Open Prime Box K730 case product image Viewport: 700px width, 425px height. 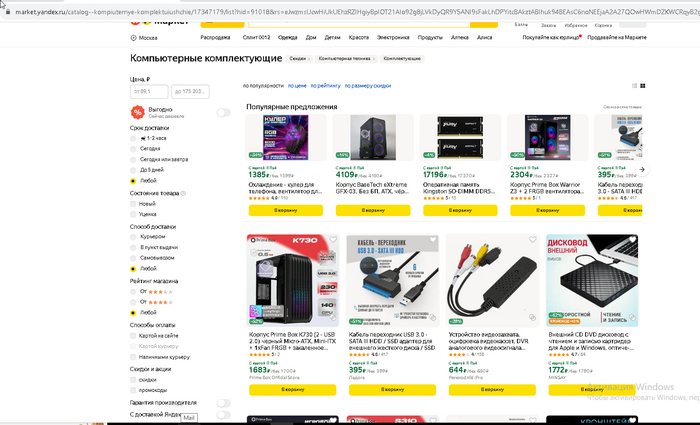pos(293,280)
